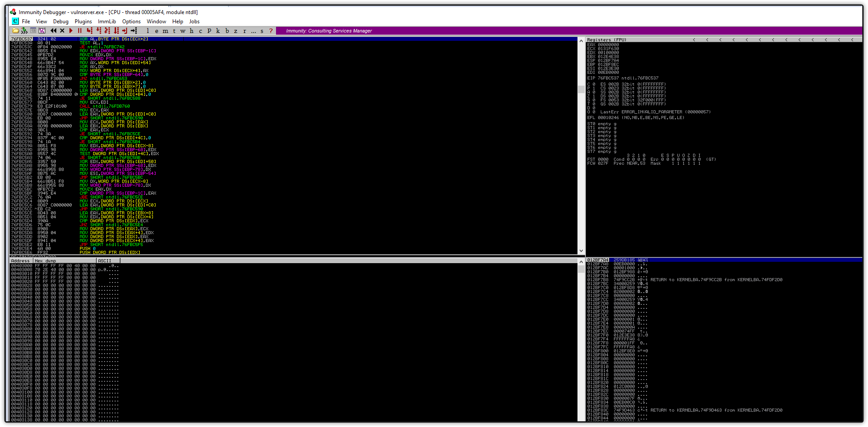Click the Step over icon
868x427 pixels.
(x=98, y=31)
